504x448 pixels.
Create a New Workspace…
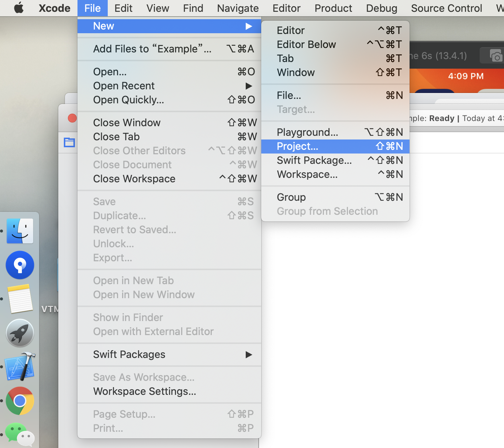335,175
